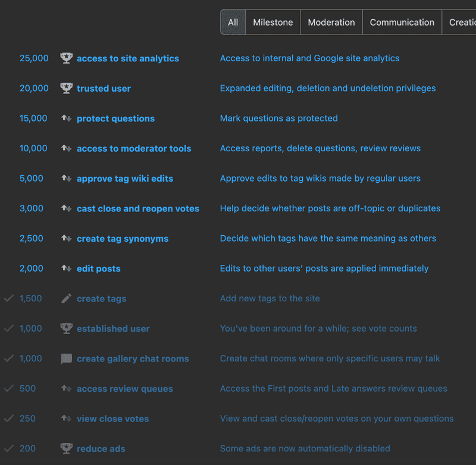Click checkmark icon next to established user row
Screen dimensions: 476x465
pos(9,328)
